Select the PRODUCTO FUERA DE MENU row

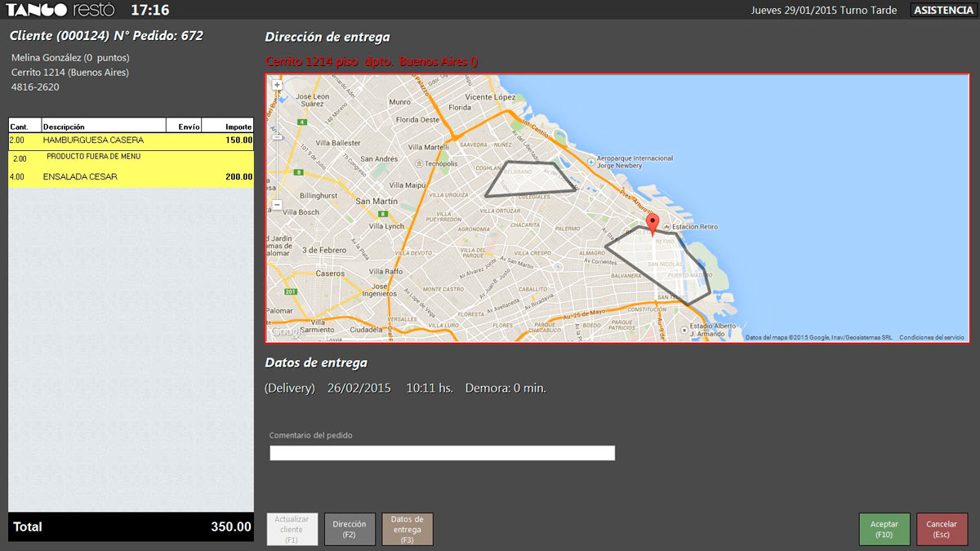tap(131, 157)
